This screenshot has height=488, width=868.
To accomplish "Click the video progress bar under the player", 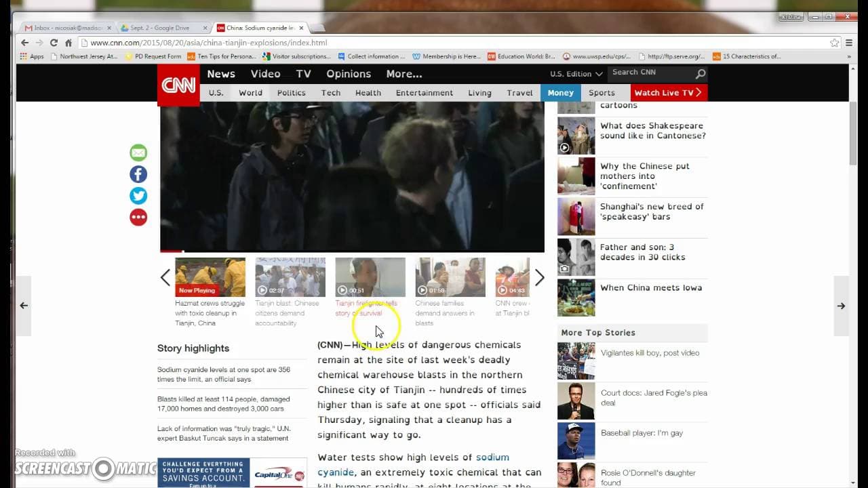I will 352,251.
